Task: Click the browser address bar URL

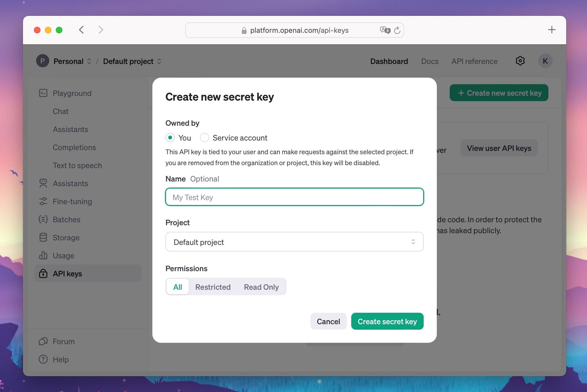Action: coord(299,30)
